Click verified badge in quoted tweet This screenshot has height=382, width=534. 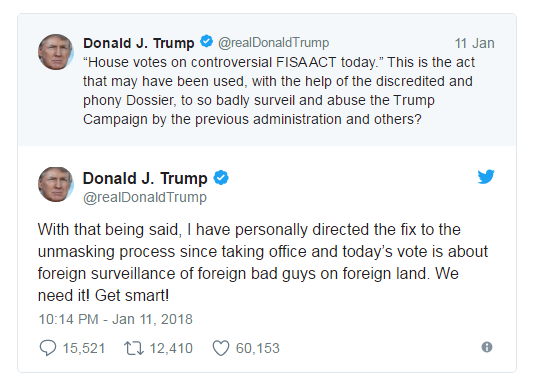coord(206,42)
